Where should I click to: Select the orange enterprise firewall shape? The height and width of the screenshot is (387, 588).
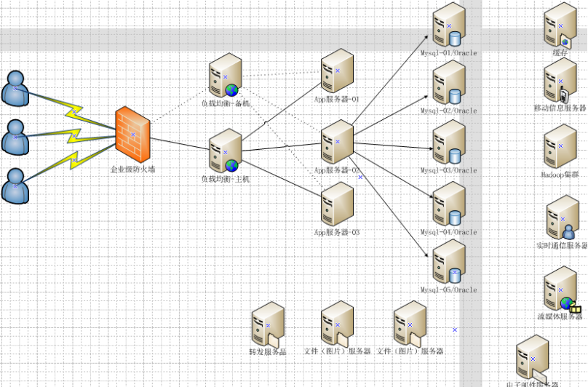[x=132, y=135]
